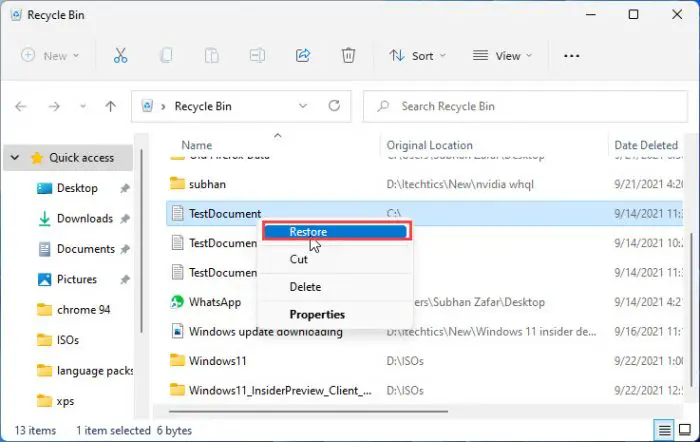Click the 13 items status text
This screenshot has width=700, height=442.
35,430
